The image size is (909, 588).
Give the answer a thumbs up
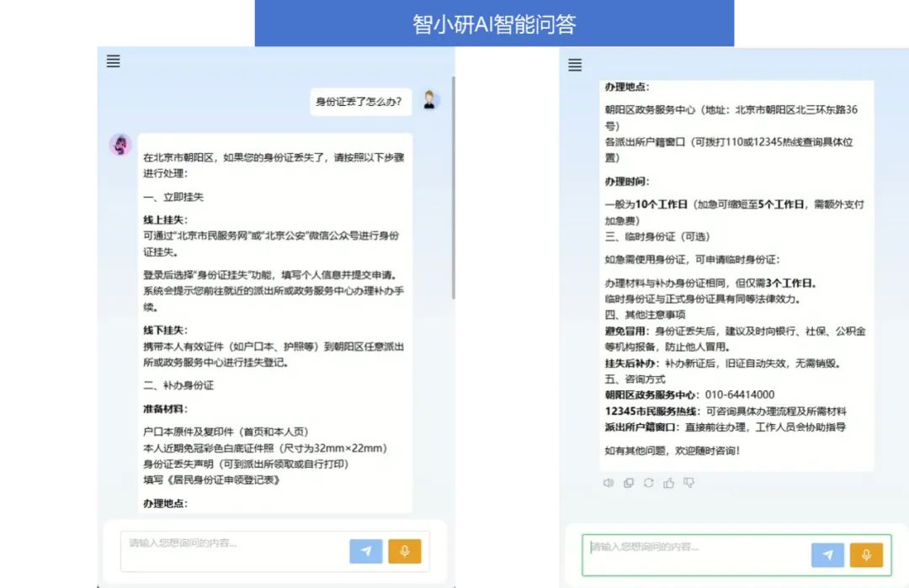point(669,483)
